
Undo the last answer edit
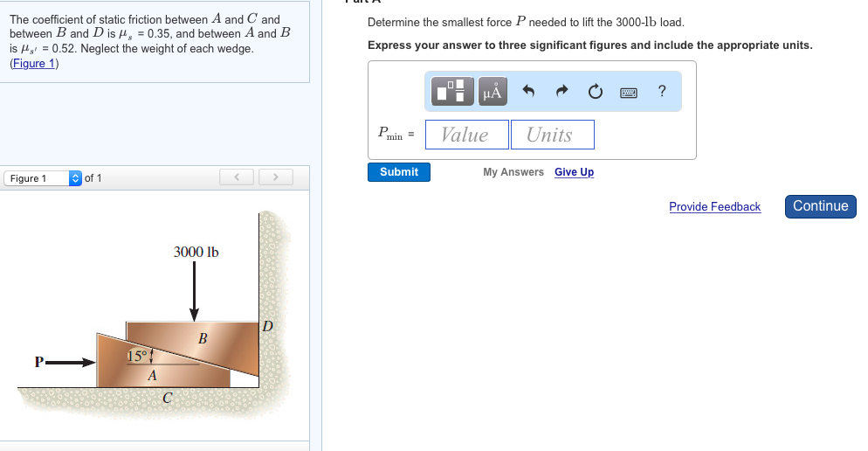pos(528,91)
